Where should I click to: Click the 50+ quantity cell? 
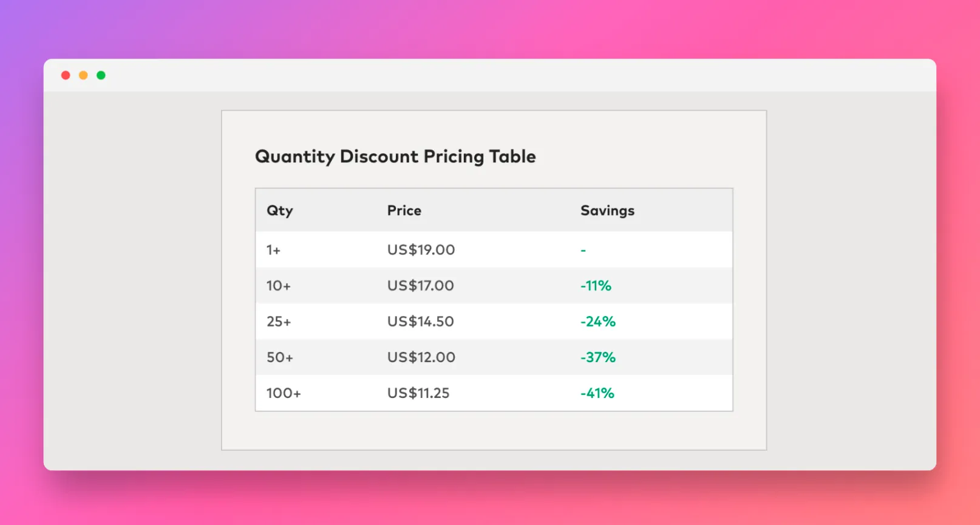click(280, 357)
